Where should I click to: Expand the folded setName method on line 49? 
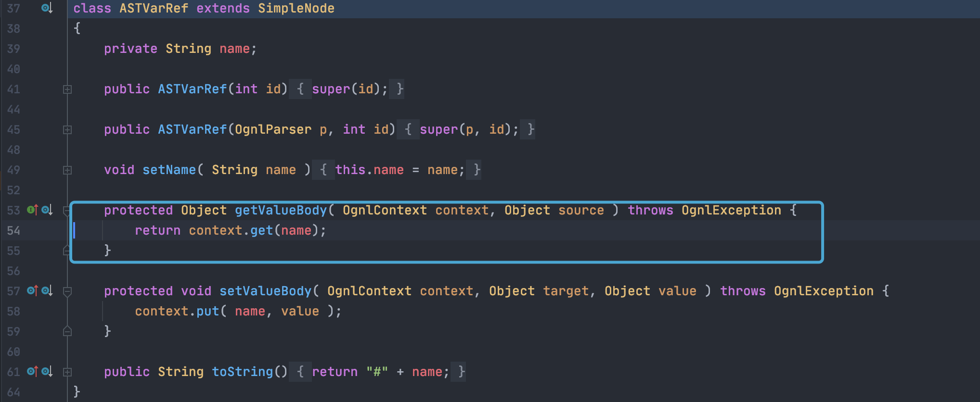coord(67,170)
